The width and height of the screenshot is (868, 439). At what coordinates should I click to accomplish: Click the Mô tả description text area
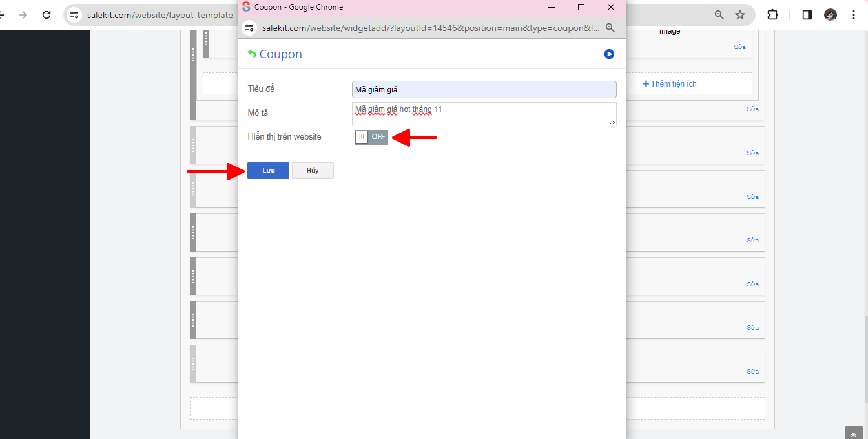coord(484,114)
